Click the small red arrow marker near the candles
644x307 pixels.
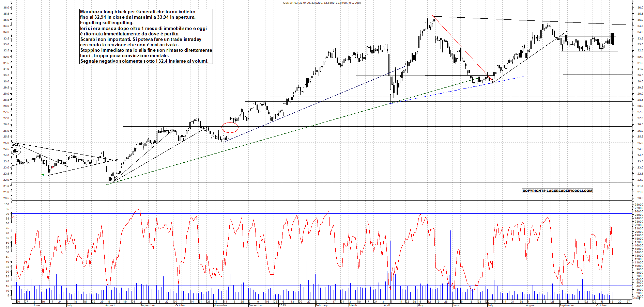coord(52,167)
